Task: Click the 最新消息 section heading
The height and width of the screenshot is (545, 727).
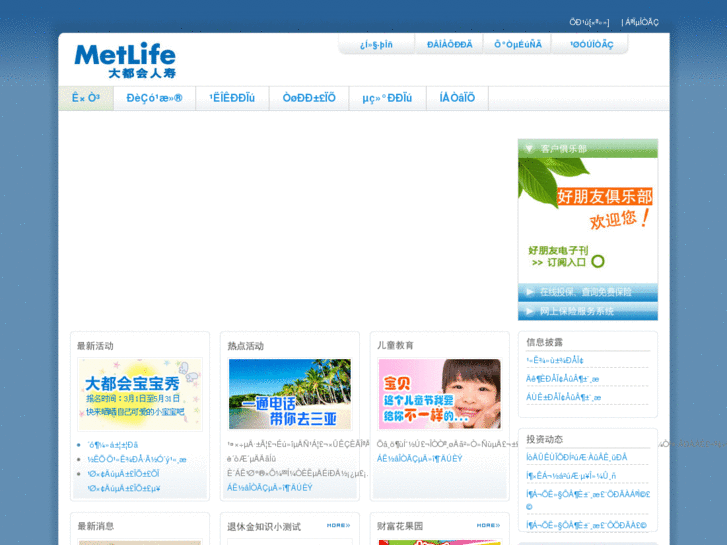Action: (96, 526)
